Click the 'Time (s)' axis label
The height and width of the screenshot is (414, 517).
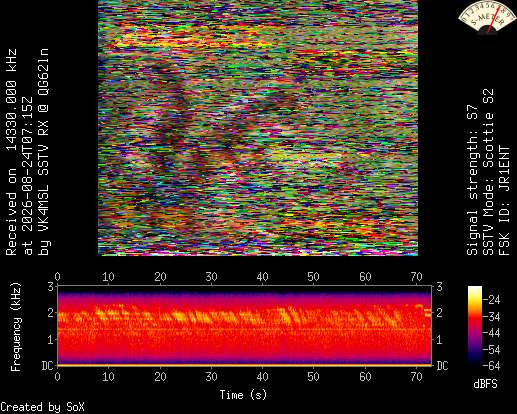[x=243, y=395]
